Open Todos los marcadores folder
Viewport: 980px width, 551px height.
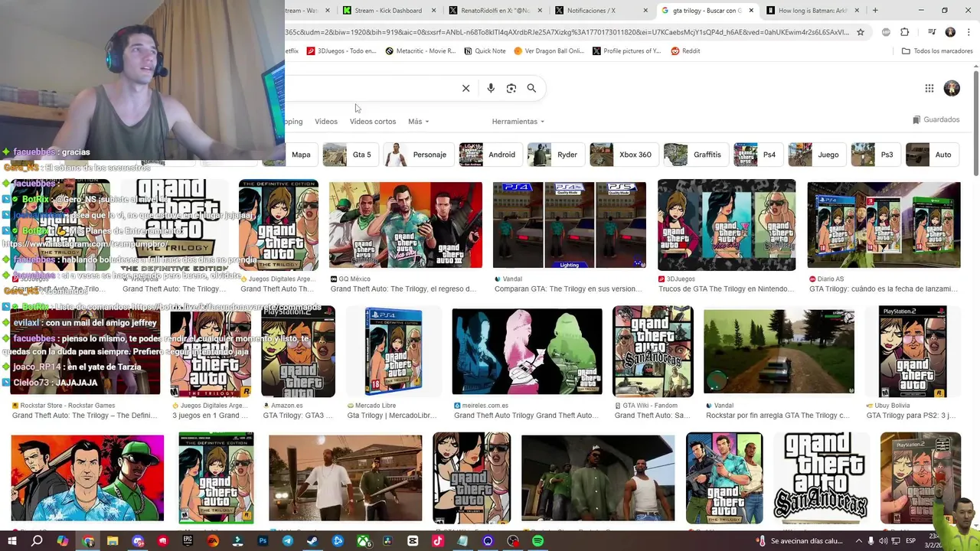(x=937, y=51)
